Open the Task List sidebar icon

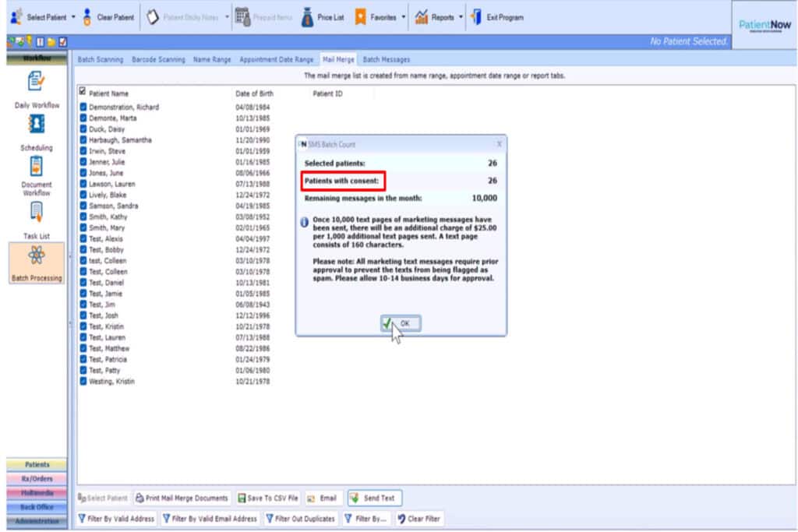36,211
